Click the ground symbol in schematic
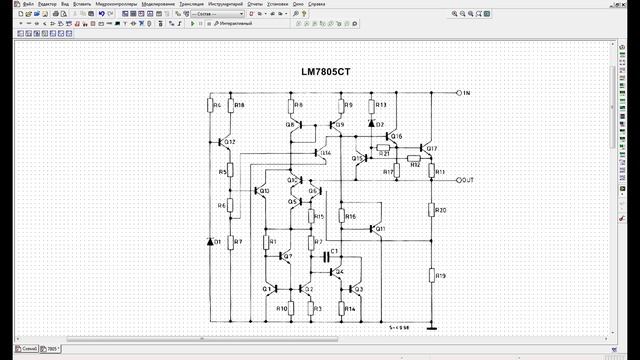The image size is (640, 360). click(431, 328)
